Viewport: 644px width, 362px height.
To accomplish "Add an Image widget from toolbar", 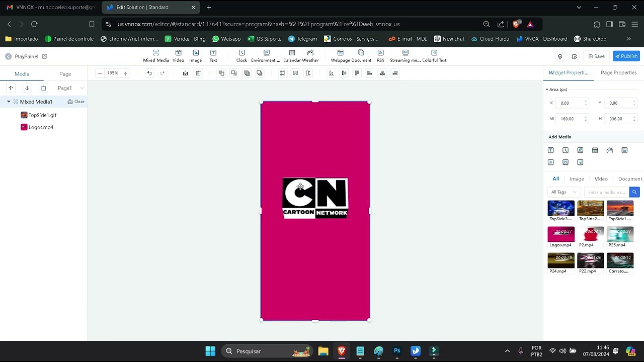I will click(196, 56).
